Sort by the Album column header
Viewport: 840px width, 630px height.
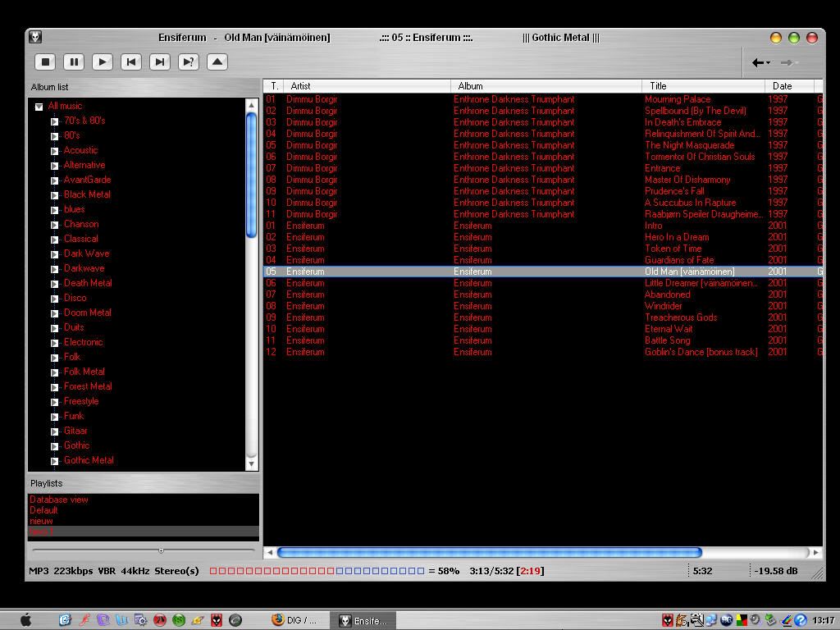[546, 85]
